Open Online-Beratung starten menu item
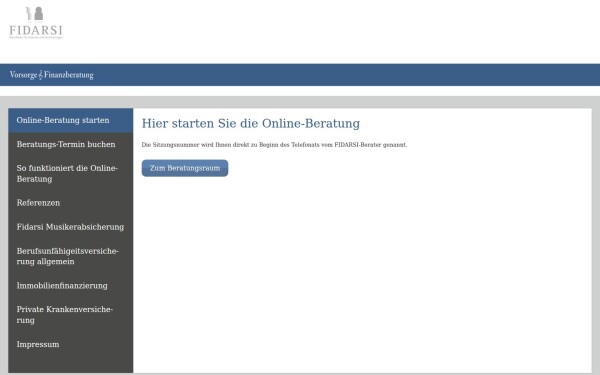This screenshot has width=600, height=375. (x=70, y=120)
